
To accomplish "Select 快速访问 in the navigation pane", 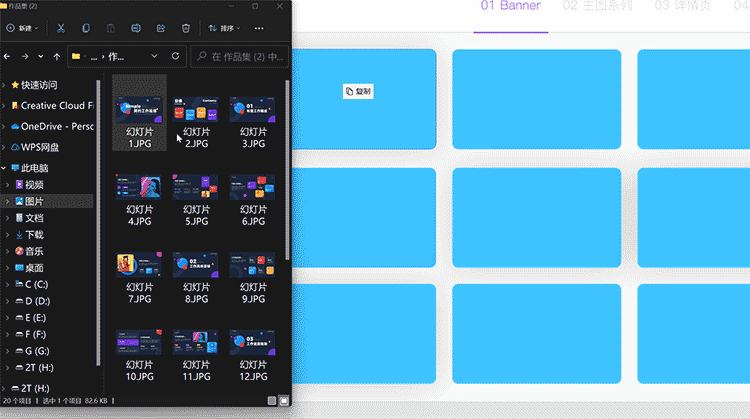I will (38, 85).
